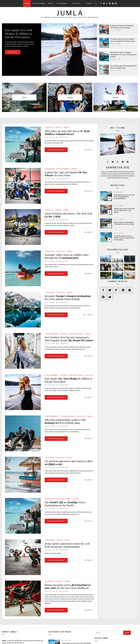Screen dimensions: 140x644
Task: Open LinkedIn icon in Connect With Us section
Action: pyautogui.click(x=123, y=290)
